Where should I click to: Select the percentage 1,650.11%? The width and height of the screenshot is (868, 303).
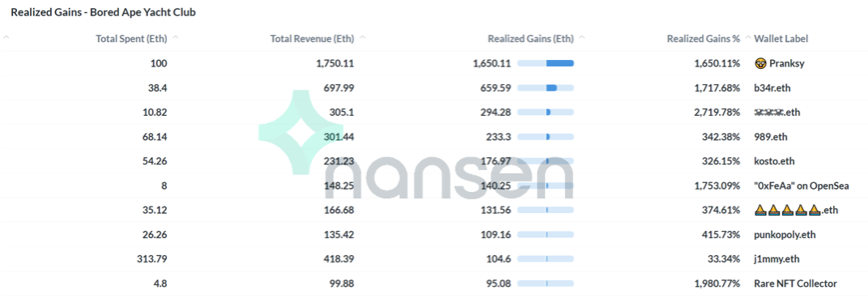717,63
